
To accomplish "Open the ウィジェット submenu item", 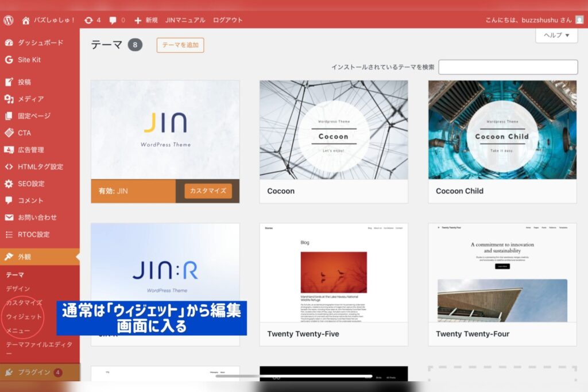I will 24,317.
